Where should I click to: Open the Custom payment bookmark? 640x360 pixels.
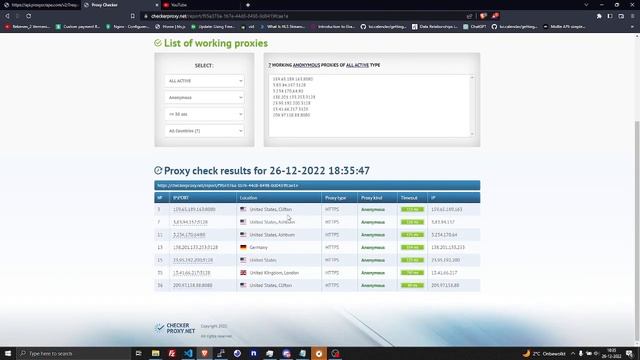click(x=78, y=27)
